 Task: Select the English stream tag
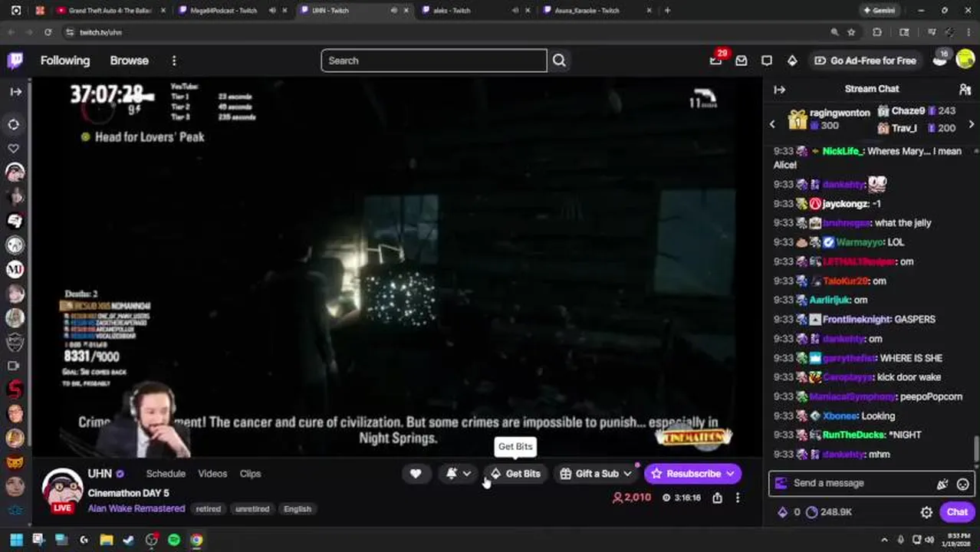298,509
